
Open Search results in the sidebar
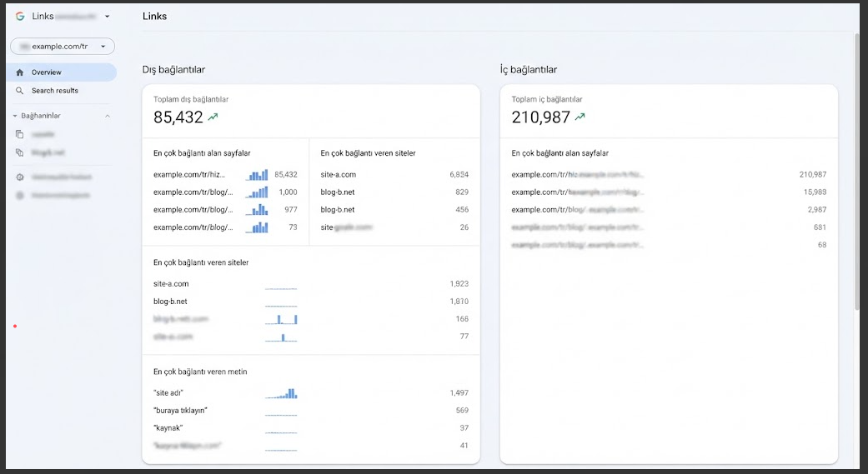coord(55,91)
